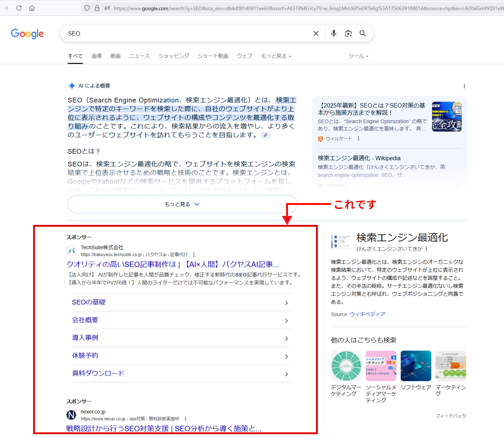The height and width of the screenshot is (436, 504).
Task: Click in the SEO search input field
Action: click(x=182, y=33)
